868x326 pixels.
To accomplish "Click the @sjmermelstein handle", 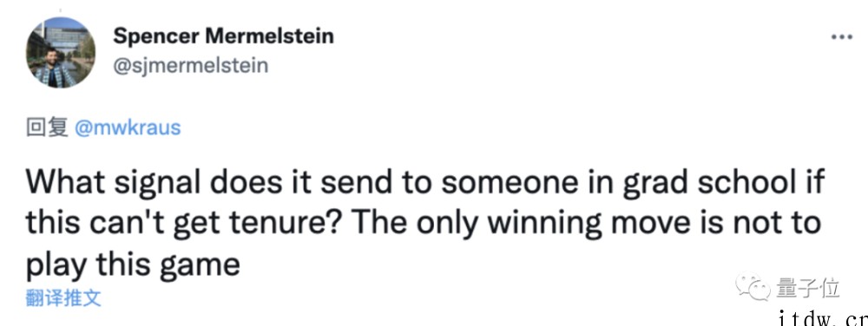I will (x=191, y=66).
